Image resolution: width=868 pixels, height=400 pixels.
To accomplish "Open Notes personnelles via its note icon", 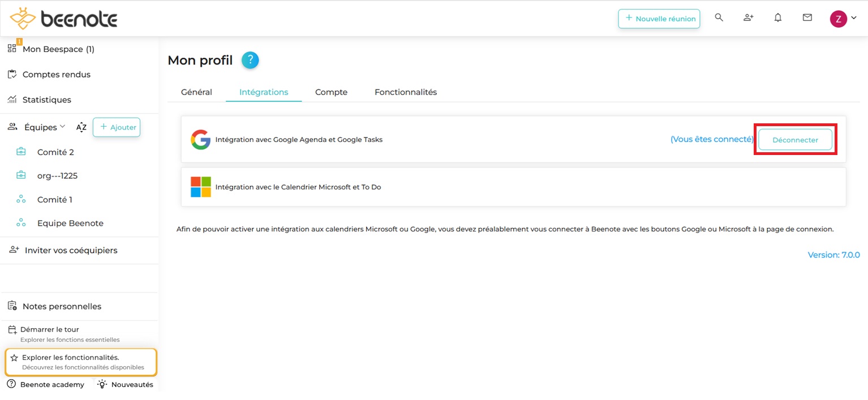I will [11, 306].
